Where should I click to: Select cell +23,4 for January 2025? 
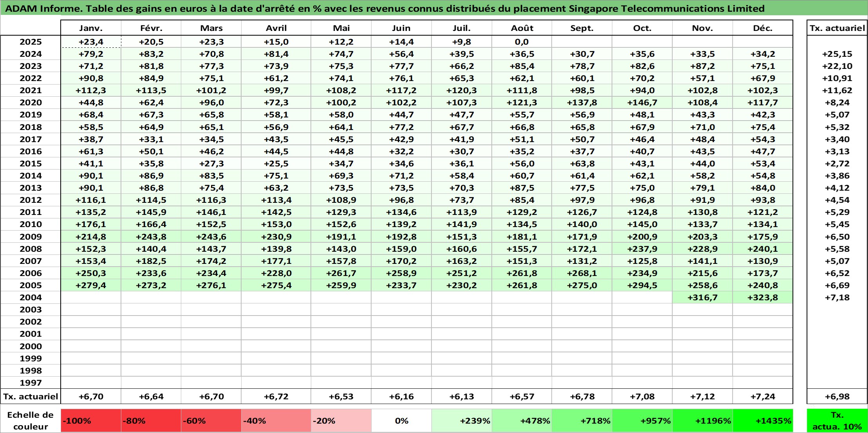pos(91,42)
